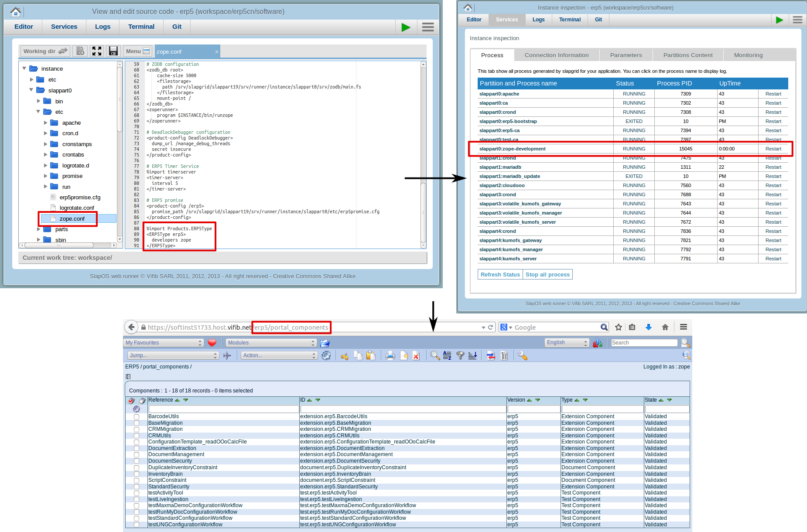Click the magnifier find icon in ERP5 toolbar
Image resolution: width=807 pixels, height=532 pixels.
(435, 356)
